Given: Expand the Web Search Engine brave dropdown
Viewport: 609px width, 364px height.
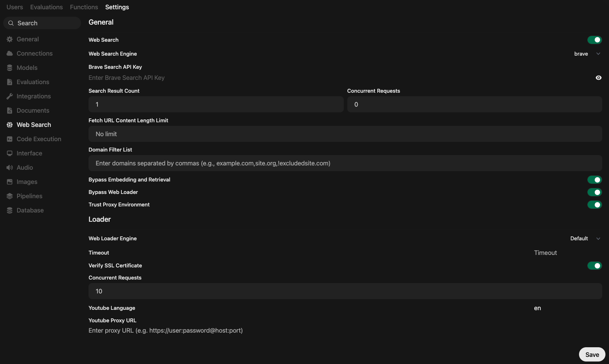Looking at the screenshot, I should (587, 54).
